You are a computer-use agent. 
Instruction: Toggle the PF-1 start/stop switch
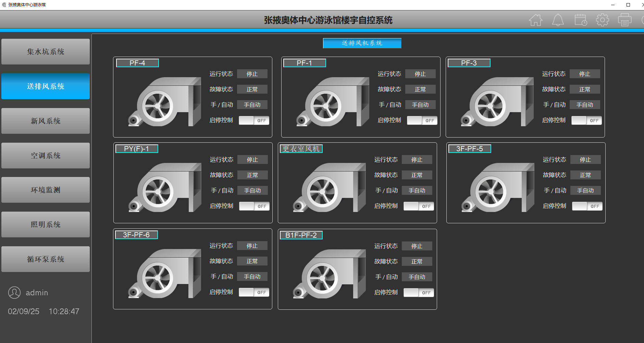coord(422,120)
